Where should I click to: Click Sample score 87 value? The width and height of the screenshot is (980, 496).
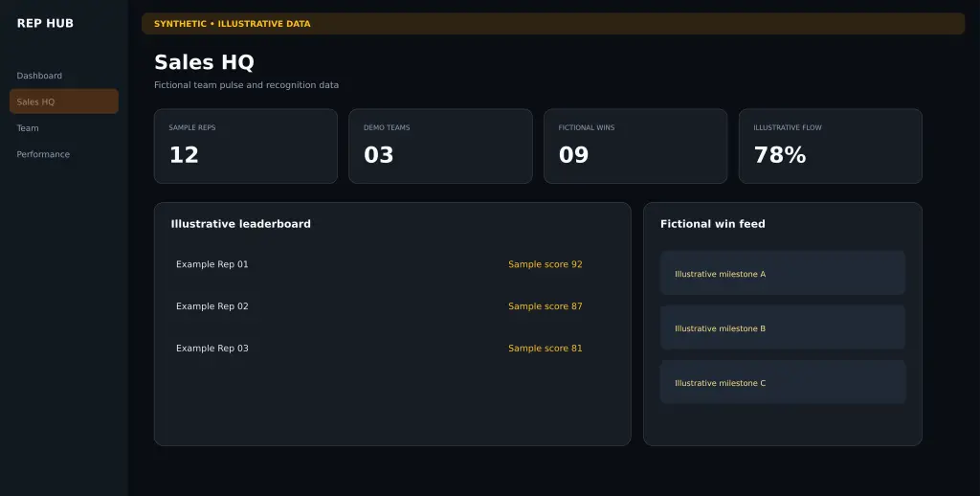coord(545,306)
